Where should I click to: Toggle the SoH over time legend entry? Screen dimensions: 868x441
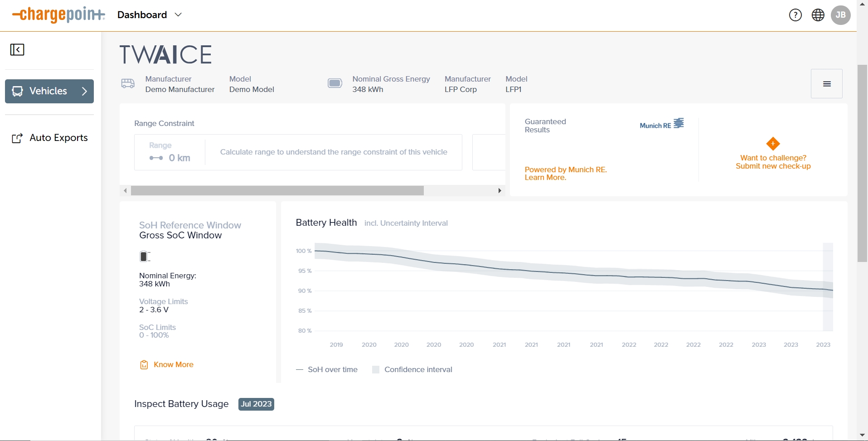pos(327,370)
